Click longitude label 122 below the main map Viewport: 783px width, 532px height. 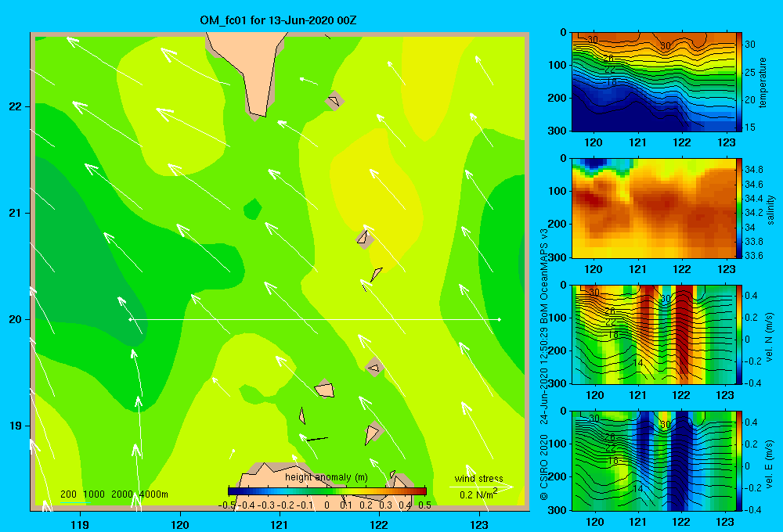(380, 524)
